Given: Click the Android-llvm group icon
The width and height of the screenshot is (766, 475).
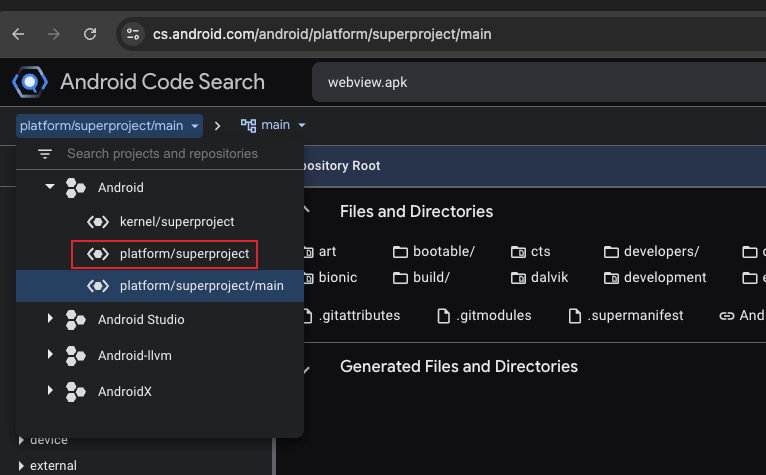Looking at the screenshot, I should tap(76, 356).
